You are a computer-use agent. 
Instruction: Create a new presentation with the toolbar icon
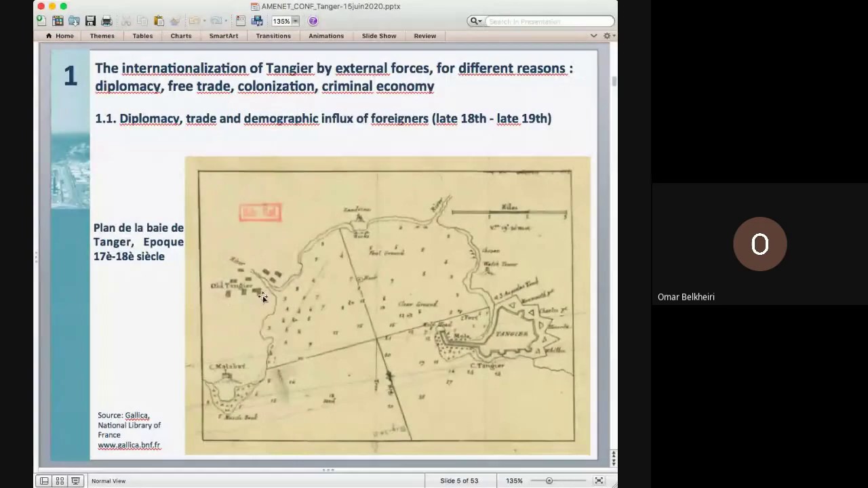41,21
